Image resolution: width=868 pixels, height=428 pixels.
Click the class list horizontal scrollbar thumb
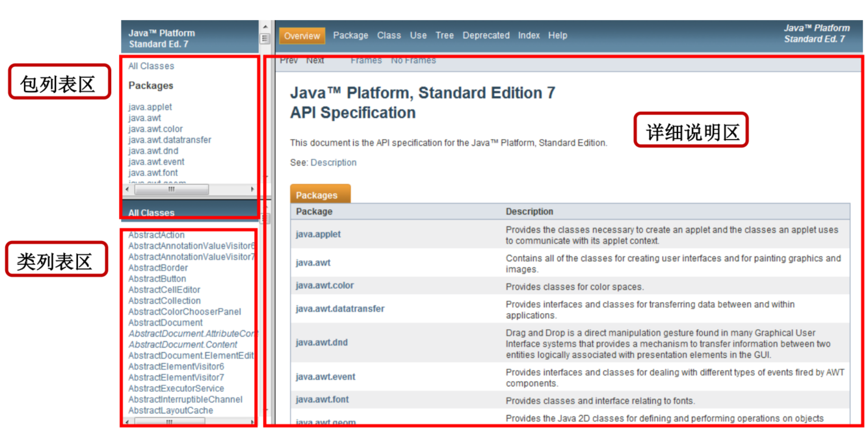(x=169, y=422)
